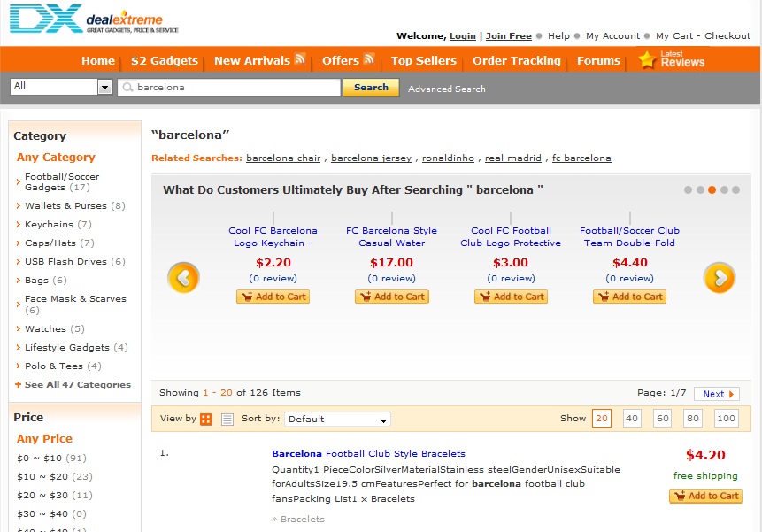Open the All category search dropdown

click(x=61, y=87)
